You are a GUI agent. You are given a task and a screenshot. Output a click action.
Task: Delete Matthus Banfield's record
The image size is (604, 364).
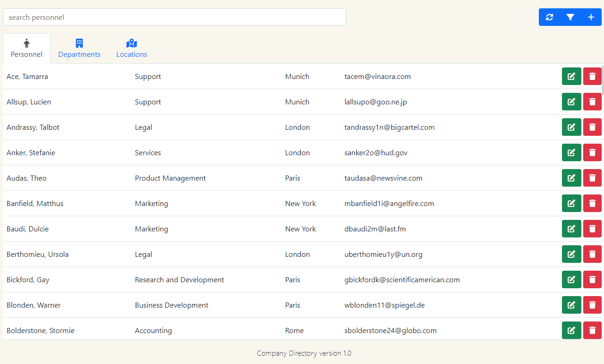[592, 203]
